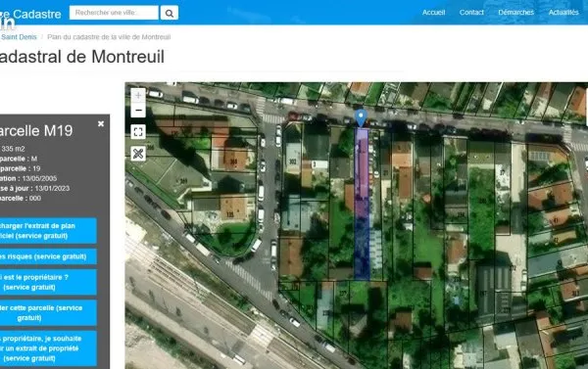This screenshot has width=588, height=369.
Task: Open the Contact menu item
Action: point(471,13)
